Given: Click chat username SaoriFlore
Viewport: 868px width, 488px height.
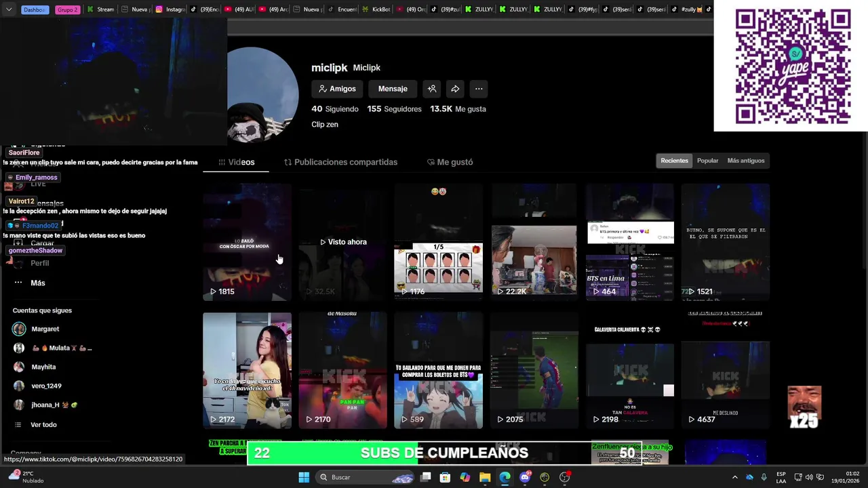Looking at the screenshot, I should point(24,152).
